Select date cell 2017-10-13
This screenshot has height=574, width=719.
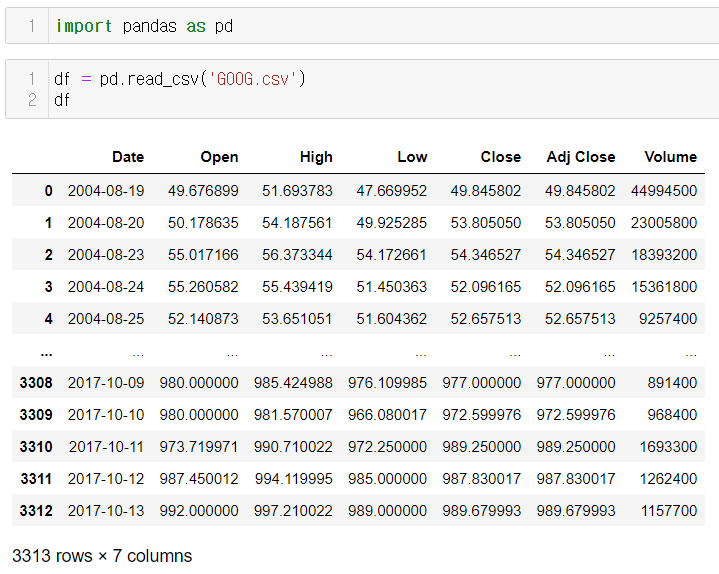[x=106, y=511]
